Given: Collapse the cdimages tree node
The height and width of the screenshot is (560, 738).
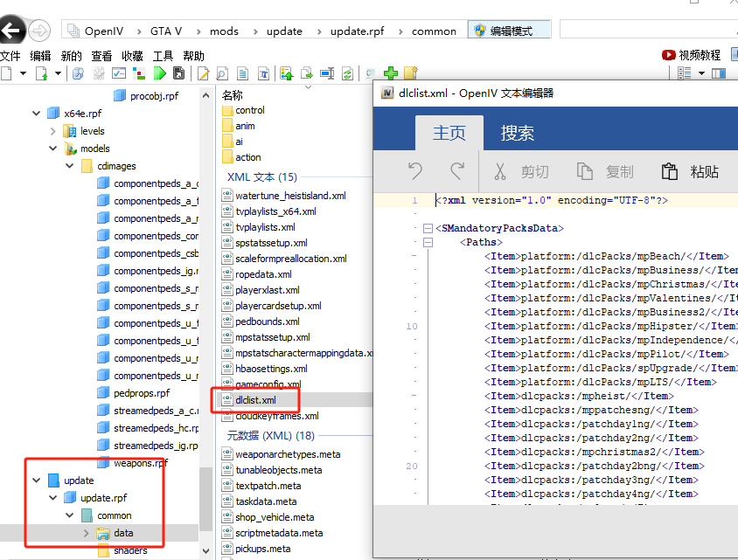Looking at the screenshot, I should [70, 166].
